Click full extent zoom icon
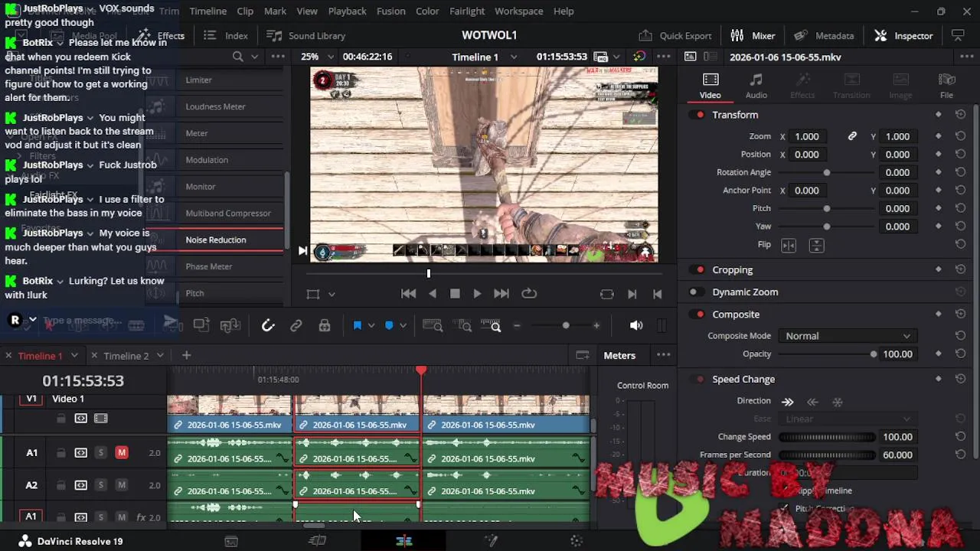Screen dimensions: 980x551 click(433, 326)
